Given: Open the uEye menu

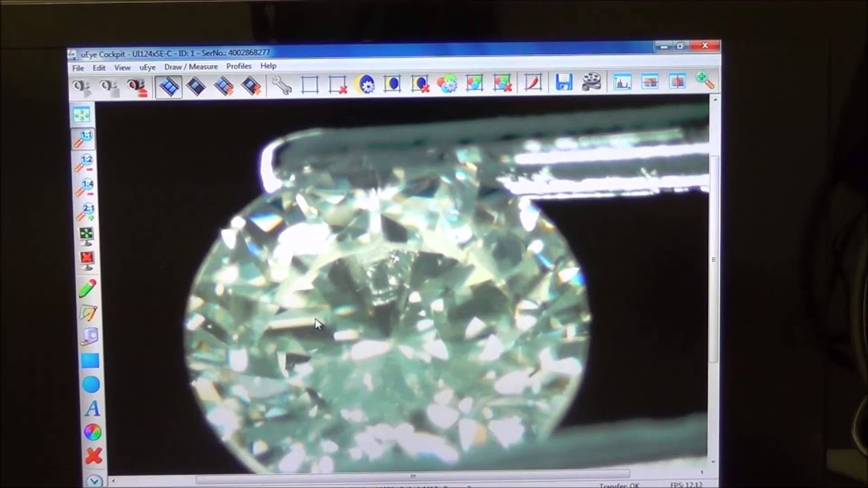Looking at the screenshot, I should 147,68.
